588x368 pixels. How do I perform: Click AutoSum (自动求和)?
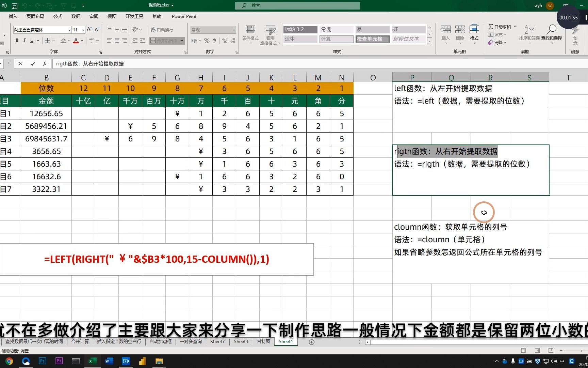pos(500,27)
